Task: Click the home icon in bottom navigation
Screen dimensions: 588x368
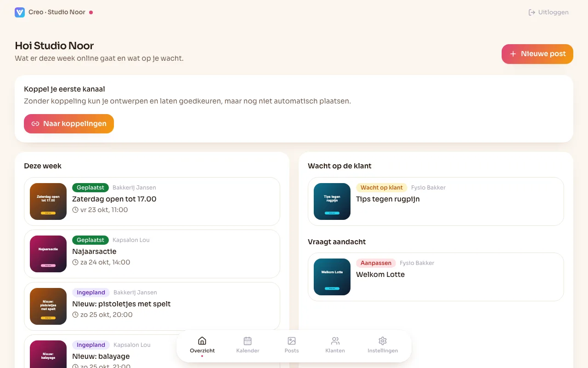Action: 202,341
